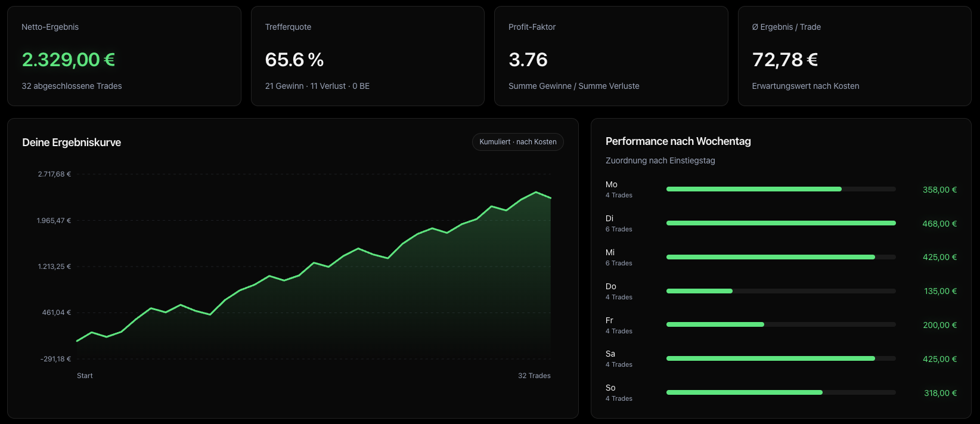The width and height of the screenshot is (980, 424).
Task: Click the Mo performance bar
Action: (781, 189)
